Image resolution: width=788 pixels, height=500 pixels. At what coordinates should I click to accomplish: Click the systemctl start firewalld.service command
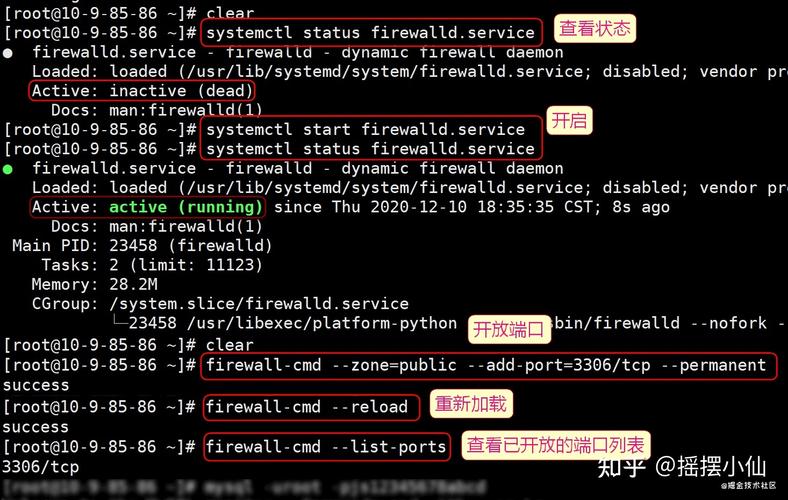coord(366,130)
